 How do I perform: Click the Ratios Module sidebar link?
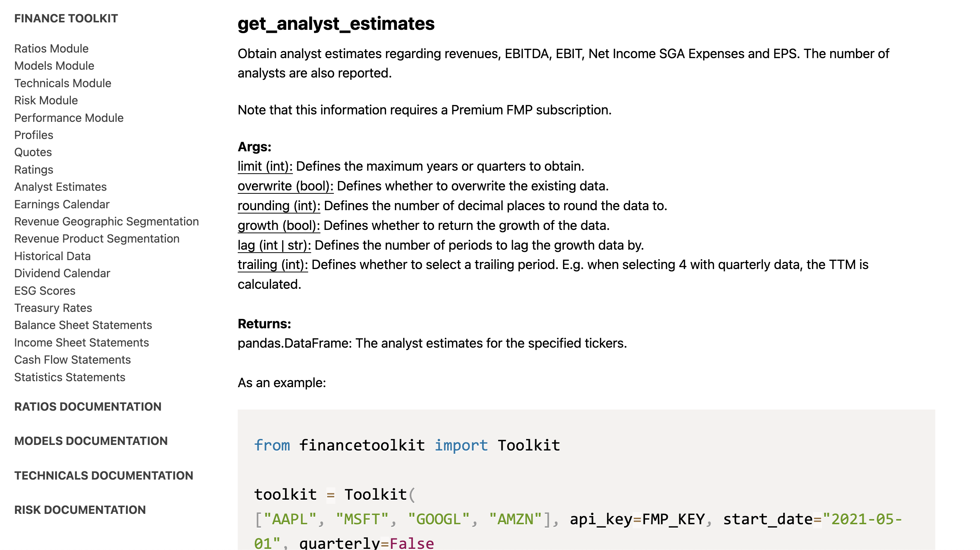51,48
